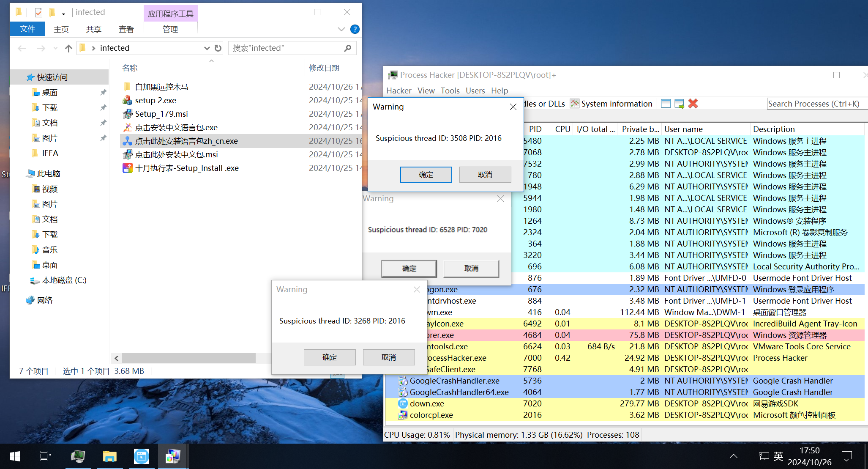The width and height of the screenshot is (868, 469).
Task: Click the GoogleCrashHandler.exe process icon
Action: tap(403, 381)
